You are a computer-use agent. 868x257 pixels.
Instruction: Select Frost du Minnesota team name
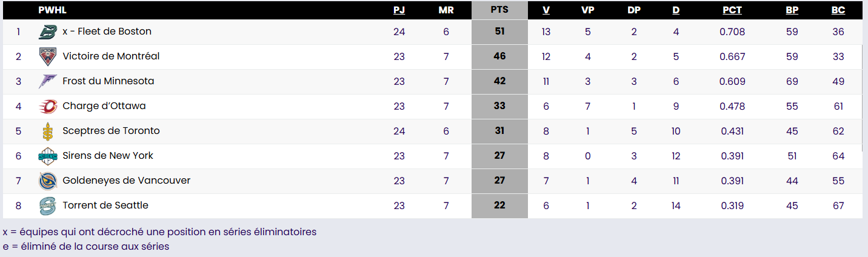(x=109, y=81)
